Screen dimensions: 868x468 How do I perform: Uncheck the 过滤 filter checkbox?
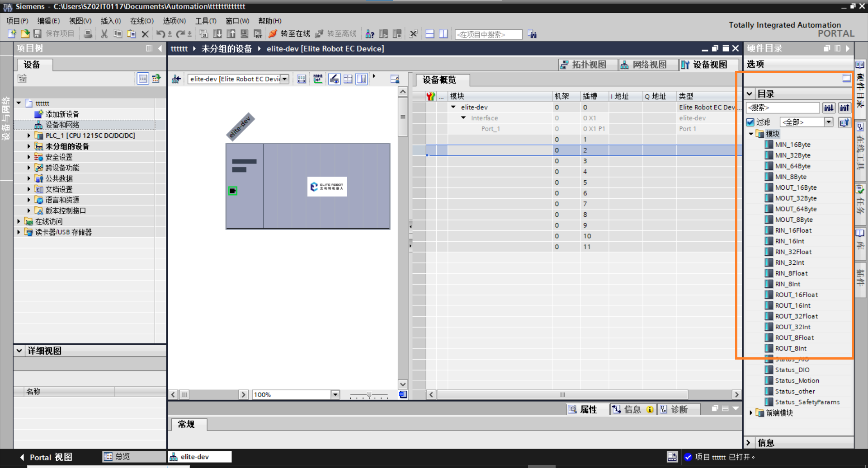click(x=750, y=122)
